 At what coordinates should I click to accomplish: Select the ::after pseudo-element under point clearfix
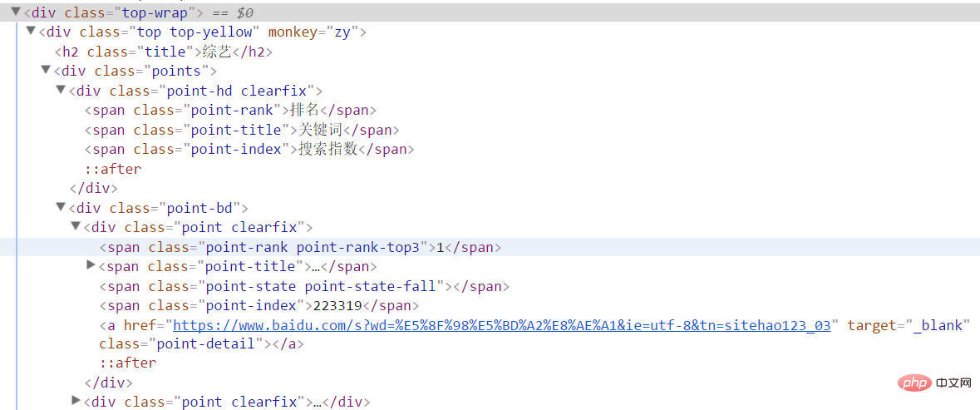pos(127,363)
